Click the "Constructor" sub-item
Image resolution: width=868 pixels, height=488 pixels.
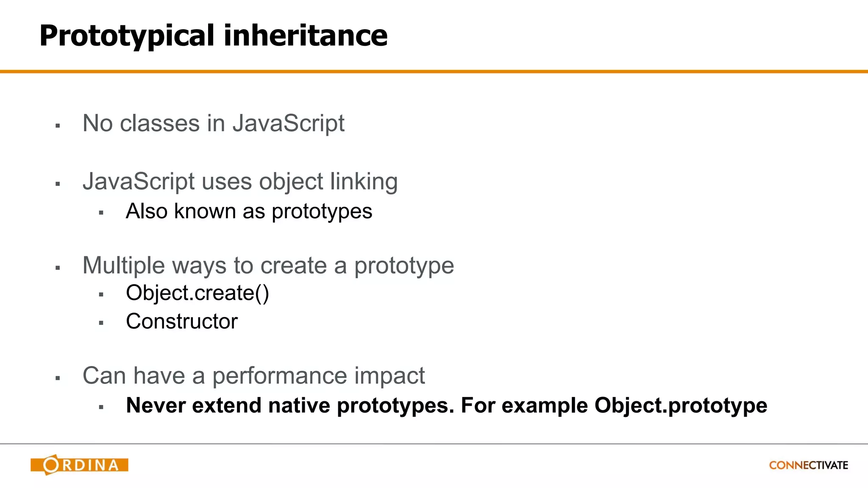pyautogui.click(x=181, y=321)
